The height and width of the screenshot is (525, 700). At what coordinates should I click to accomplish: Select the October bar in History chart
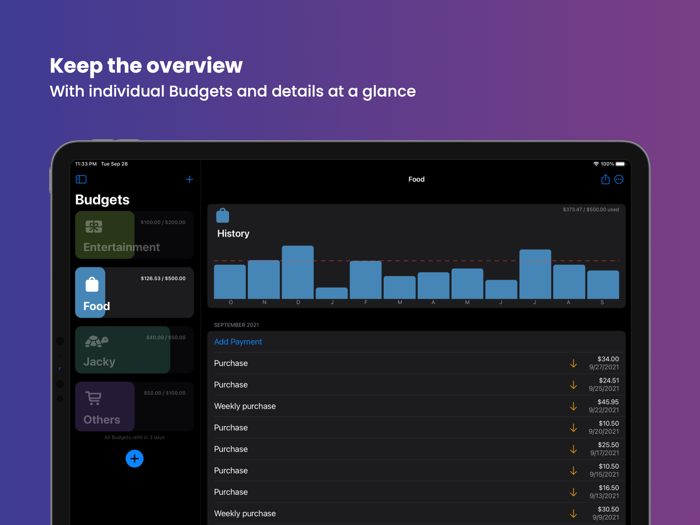[x=230, y=282]
